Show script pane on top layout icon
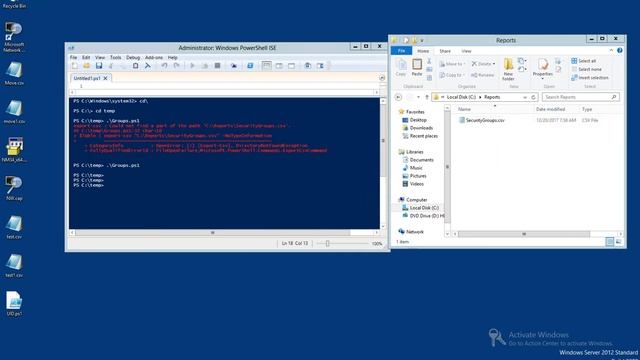This screenshot has width=640, height=360. click(x=267, y=66)
